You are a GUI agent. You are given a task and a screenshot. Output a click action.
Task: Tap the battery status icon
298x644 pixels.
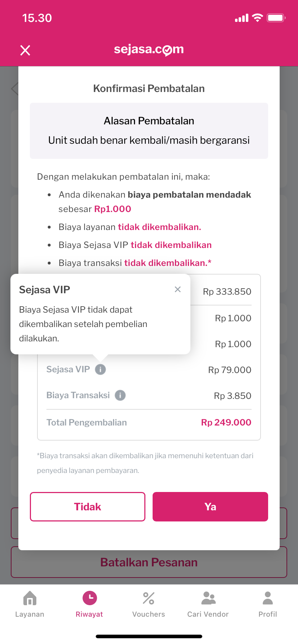point(276,18)
